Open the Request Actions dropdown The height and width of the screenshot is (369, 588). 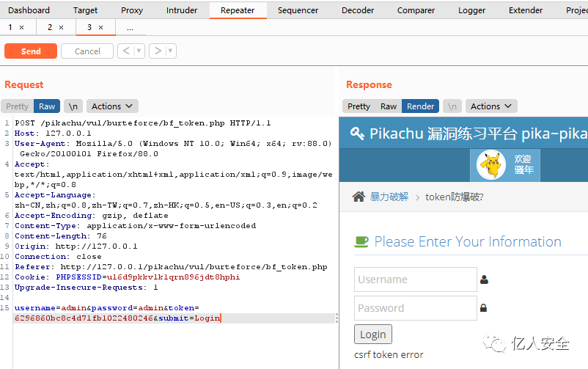[x=112, y=106]
